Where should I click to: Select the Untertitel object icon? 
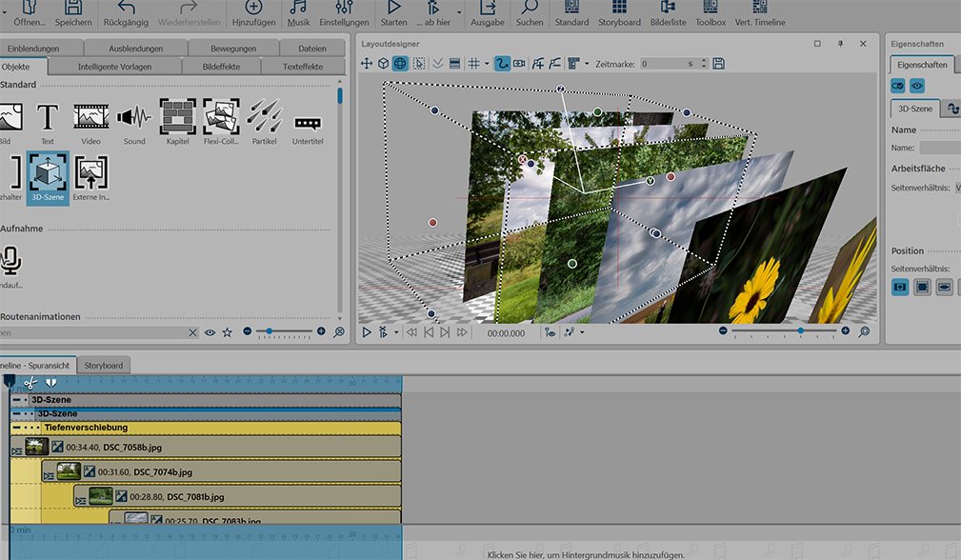(x=308, y=122)
